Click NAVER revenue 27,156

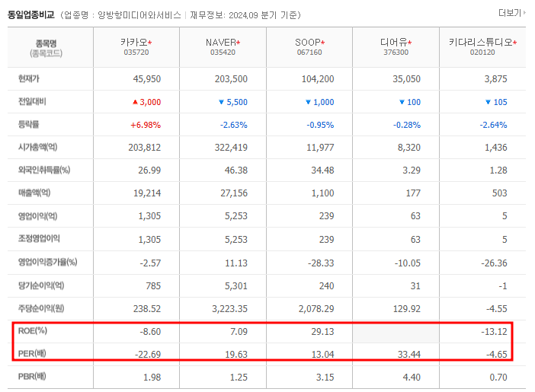(234, 193)
